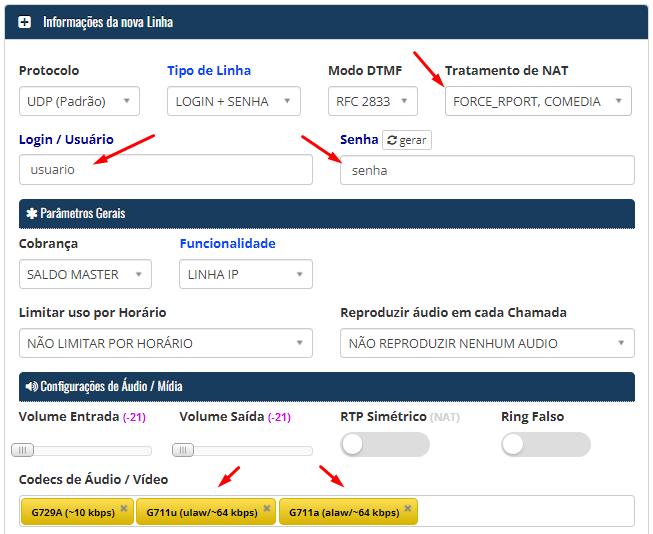Turn on the Ring Falso switch
The height and width of the screenshot is (534, 653).
click(x=545, y=444)
